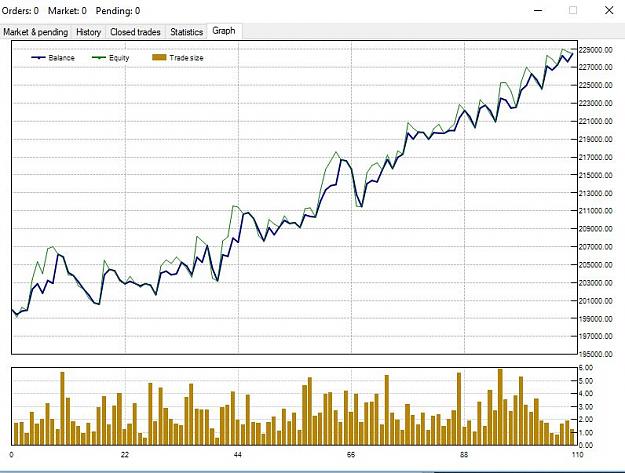The width and height of the screenshot is (625, 473).
Task: Click the 213000.00 axis value
Action: [596, 193]
